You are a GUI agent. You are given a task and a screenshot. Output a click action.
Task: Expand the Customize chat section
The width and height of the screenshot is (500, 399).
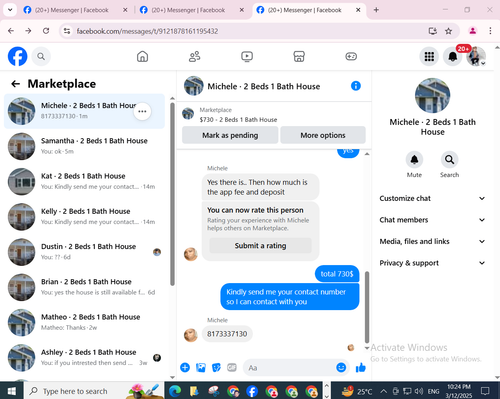[x=432, y=198]
